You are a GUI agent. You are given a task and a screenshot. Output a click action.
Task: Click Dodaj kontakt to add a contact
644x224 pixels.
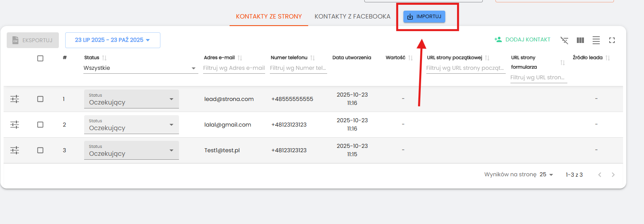point(522,40)
